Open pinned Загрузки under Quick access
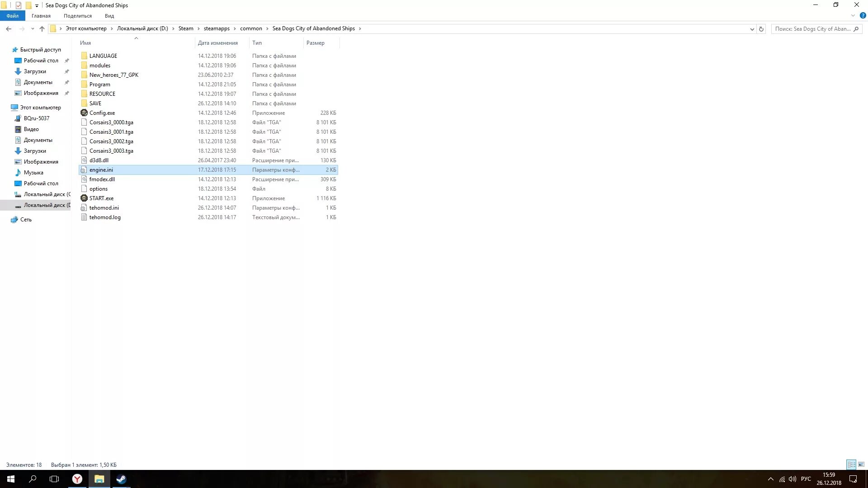868x488 pixels. pos(35,71)
